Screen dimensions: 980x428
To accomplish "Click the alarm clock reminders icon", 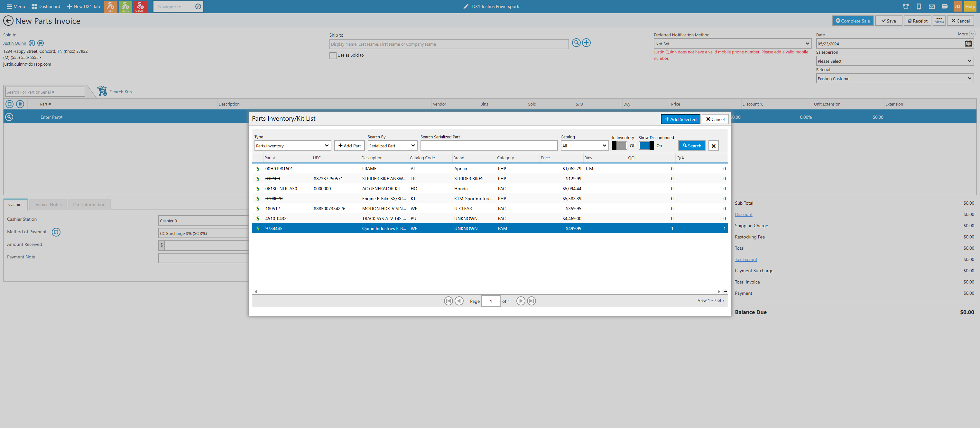I will tap(906, 6).
